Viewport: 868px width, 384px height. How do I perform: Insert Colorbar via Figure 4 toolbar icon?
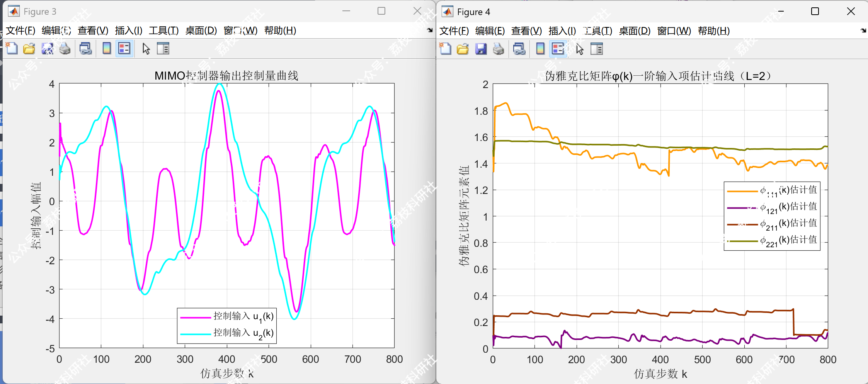tap(540, 49)
